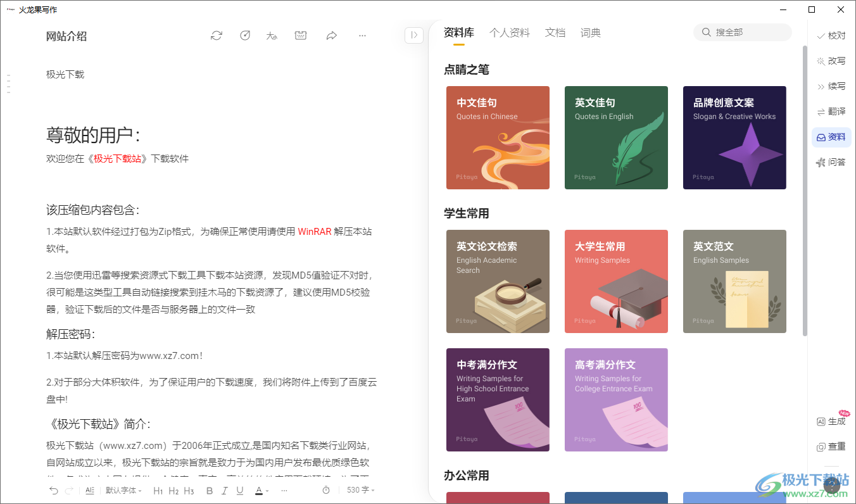Toggle underline formatting

(240, 491)
